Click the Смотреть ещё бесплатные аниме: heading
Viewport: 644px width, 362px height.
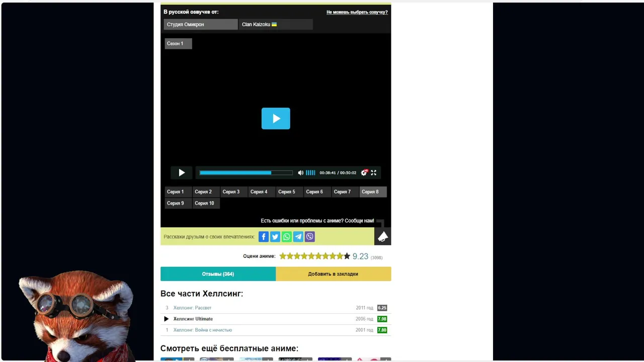[229, 348]
